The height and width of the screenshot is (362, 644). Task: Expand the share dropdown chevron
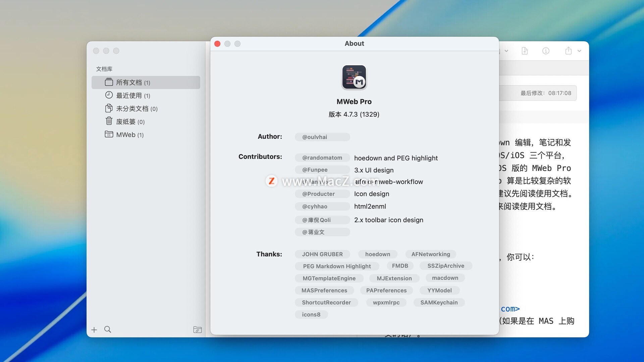click(579, 51)
